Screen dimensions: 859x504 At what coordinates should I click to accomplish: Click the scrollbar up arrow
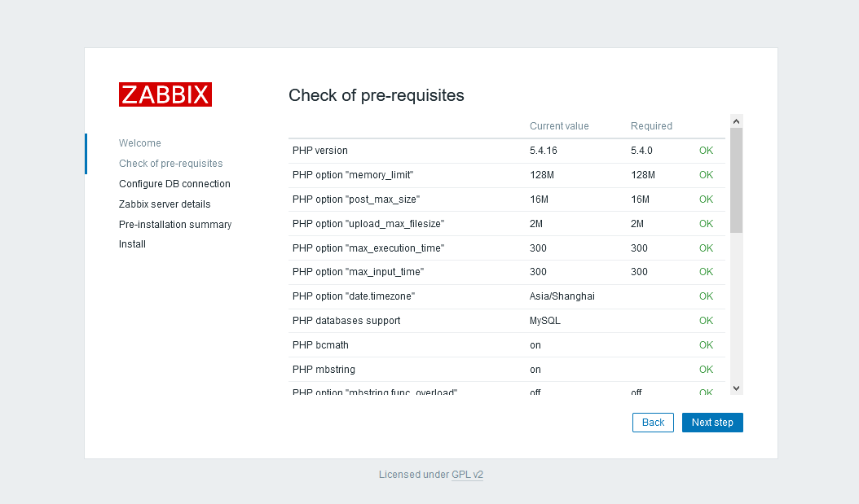tap(736, 120)
